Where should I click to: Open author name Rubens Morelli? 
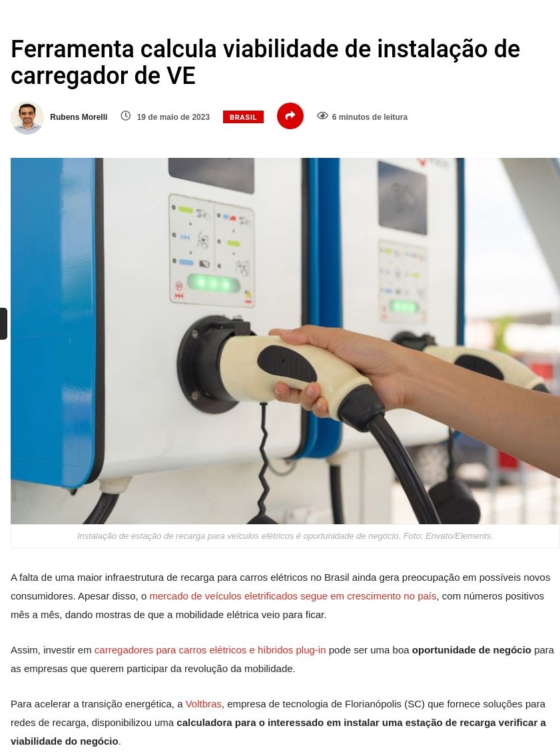(79, 117)
